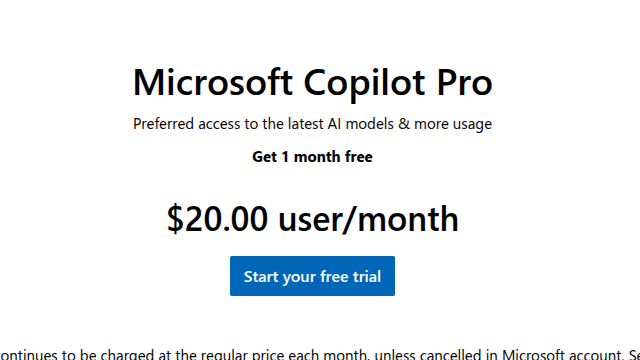Click the 'Microsoft Copilot Pro' heading
This screenshot has width=640, height=360.
313,83
